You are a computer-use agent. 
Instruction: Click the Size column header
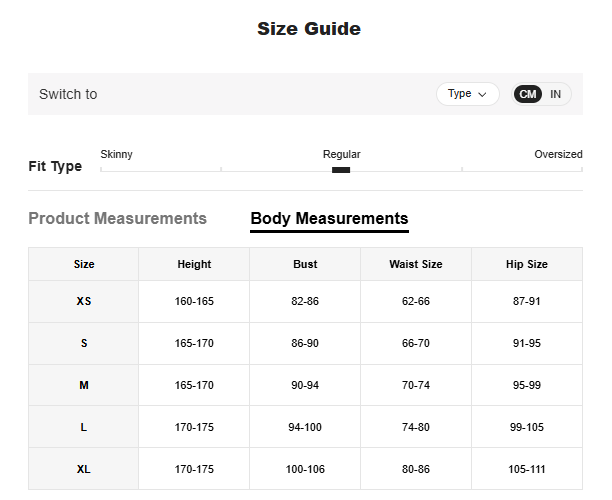point(84,264)
